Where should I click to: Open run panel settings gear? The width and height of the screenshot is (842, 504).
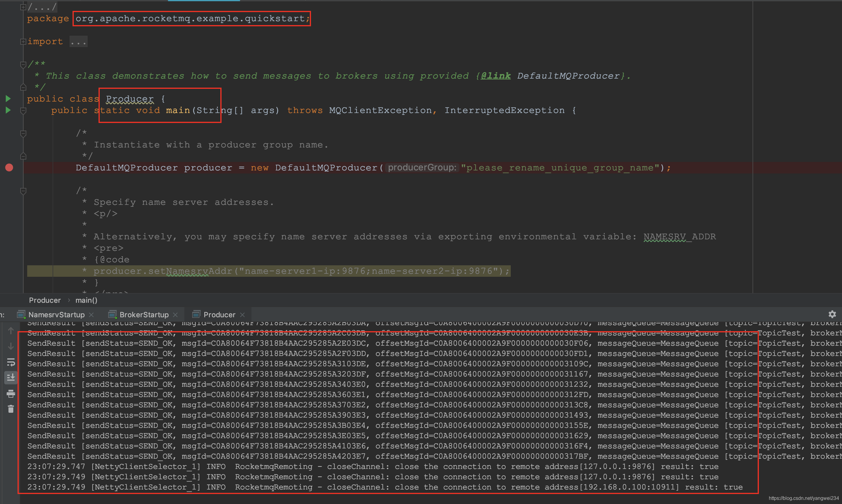pos(832,315)
